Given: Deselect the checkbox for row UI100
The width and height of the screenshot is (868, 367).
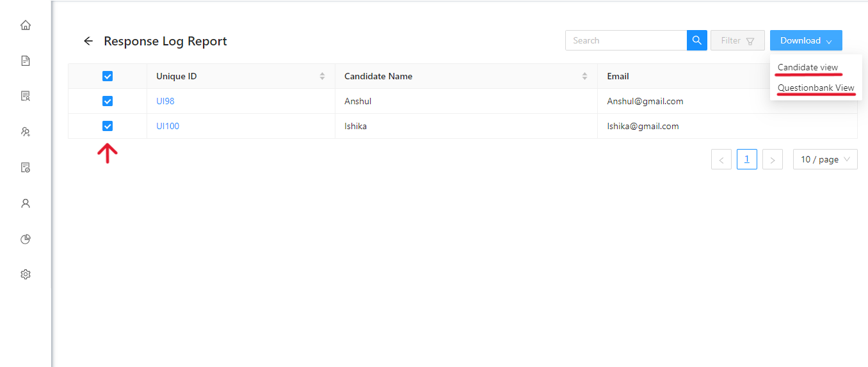Looking at the screenshot, I should pos(108,126).
